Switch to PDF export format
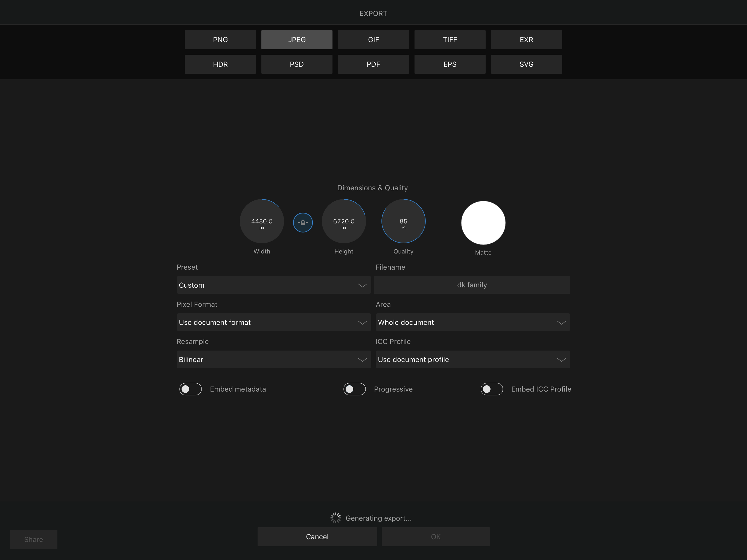This screenshot has height=560, width=747. click(373, 64)
